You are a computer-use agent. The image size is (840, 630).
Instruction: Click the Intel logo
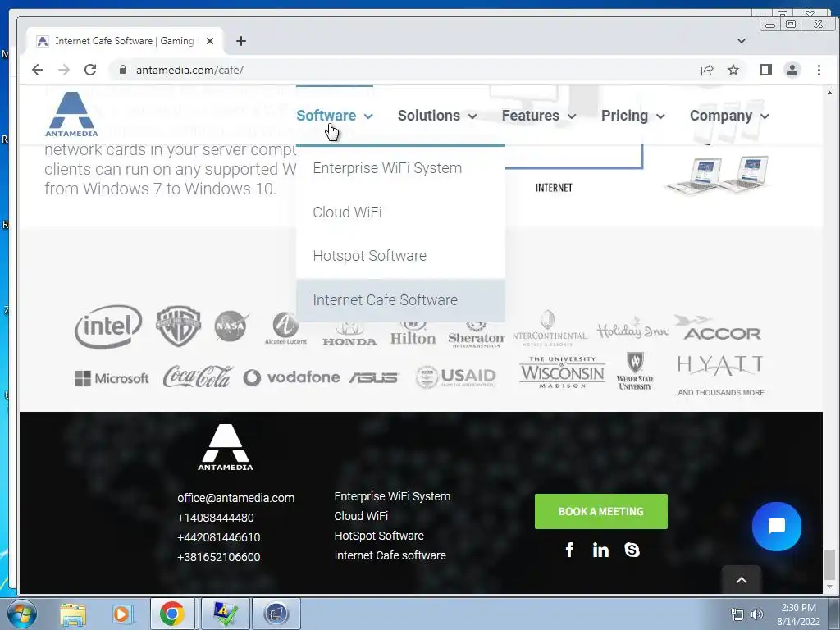[x=108, y=326]
